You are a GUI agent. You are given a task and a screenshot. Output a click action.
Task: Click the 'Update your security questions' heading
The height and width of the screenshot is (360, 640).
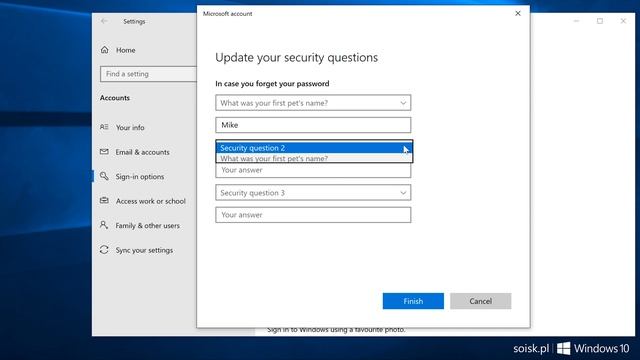[296, 58]
